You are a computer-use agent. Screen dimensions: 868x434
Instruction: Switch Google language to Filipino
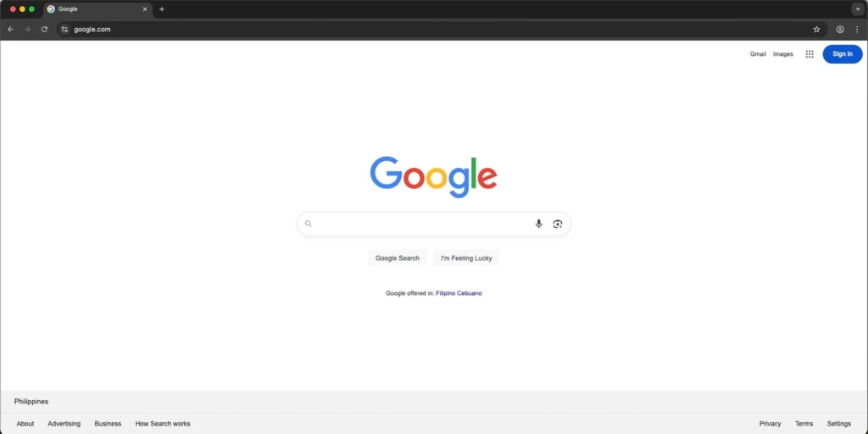pyautogui.click(x=446, y=293)
